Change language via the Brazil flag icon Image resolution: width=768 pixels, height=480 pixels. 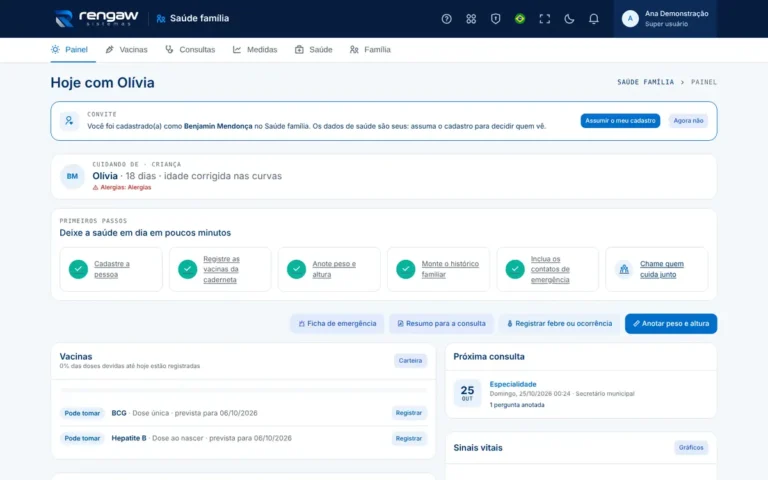pos(520,19)
